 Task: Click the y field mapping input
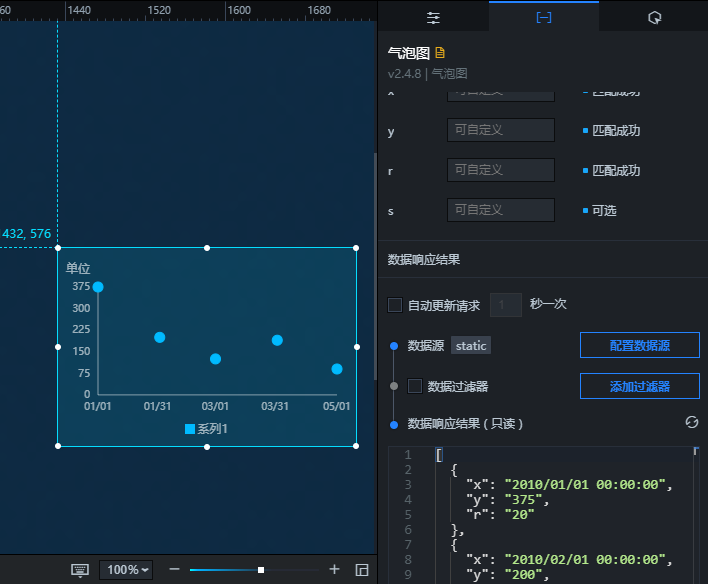pyautogui.click(x=501, y=130)
